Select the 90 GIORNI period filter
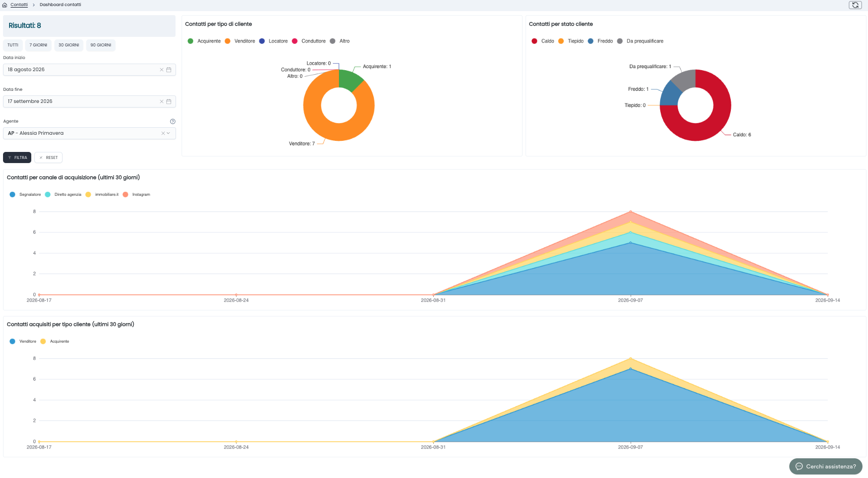 pos(101,45)
